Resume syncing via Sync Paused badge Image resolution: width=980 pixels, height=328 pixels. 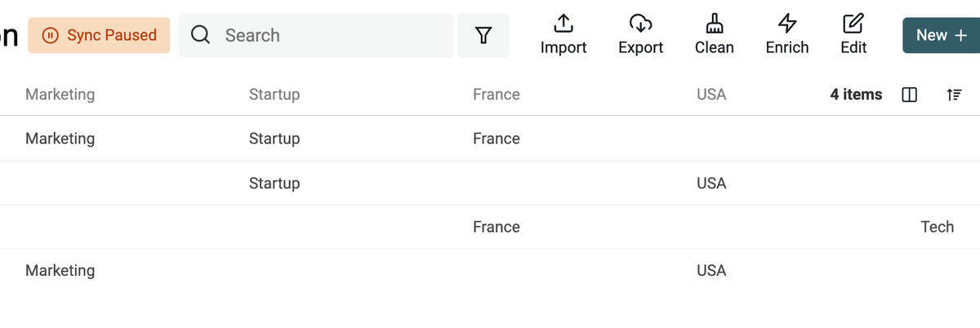[x=99, y=35]
